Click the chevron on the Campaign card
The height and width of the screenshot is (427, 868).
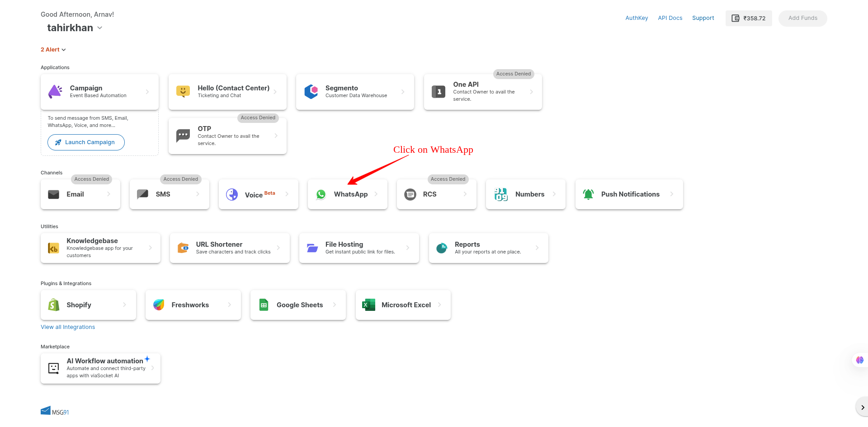(x=147, y=92)
